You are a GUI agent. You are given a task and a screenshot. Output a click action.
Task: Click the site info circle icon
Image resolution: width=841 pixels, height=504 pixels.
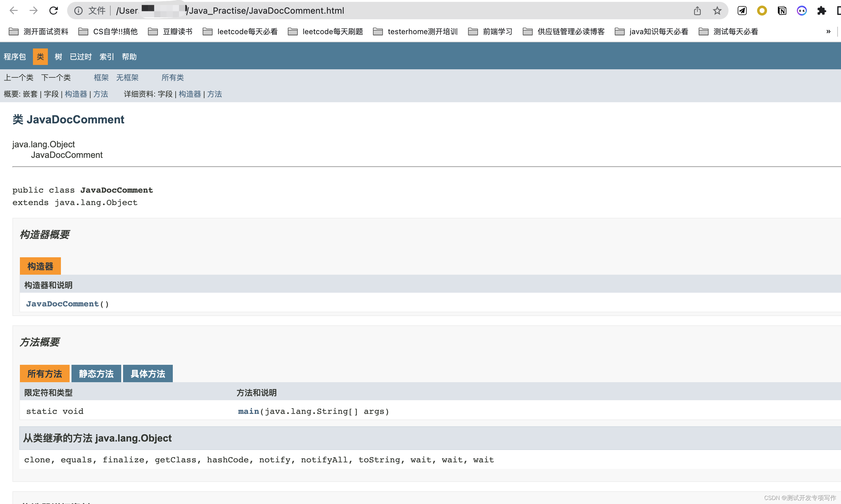pyautogui.click(x=78, y=11)
